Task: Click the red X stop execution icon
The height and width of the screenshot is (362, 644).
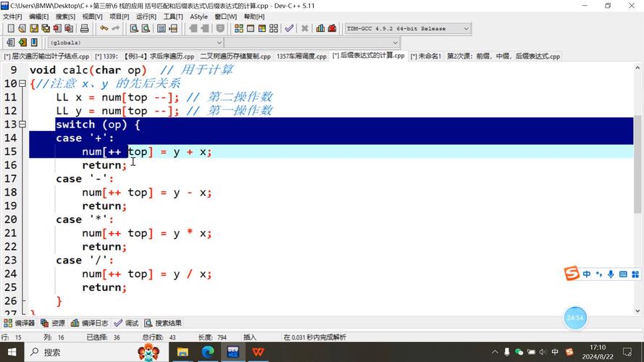Action: tap(304, 29)
